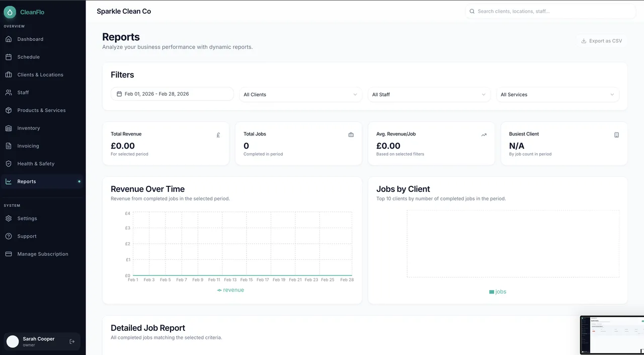The height and width of the screenshot is (355, 644).
Task: Click the Inventory icon in sidebar
Action: [x=9, y=128]
